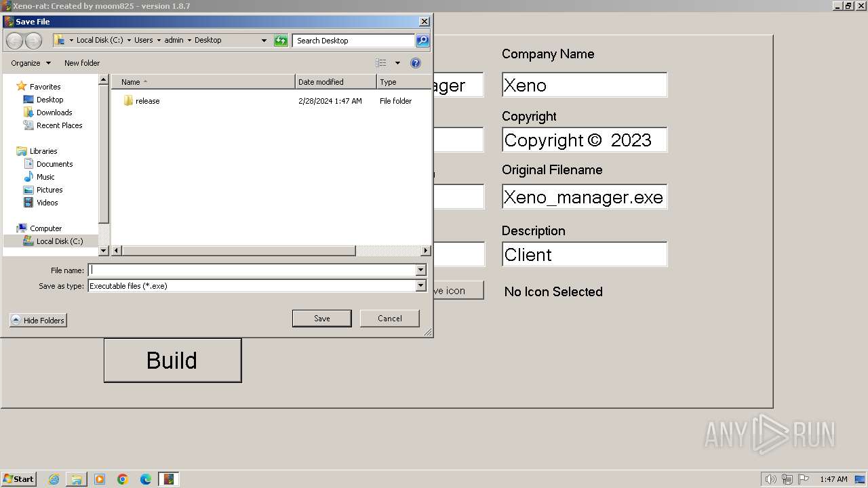Select Computer in navigation pane
Image resolution: width=868 pixels, height=488 pixels.
tap(45, 228)
